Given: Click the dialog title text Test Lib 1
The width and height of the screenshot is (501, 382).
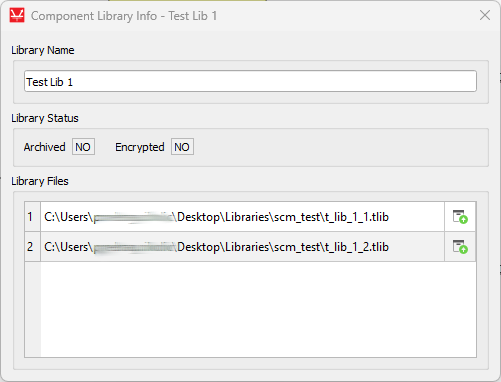Looking at the screenshot, I should click(192, 16).
